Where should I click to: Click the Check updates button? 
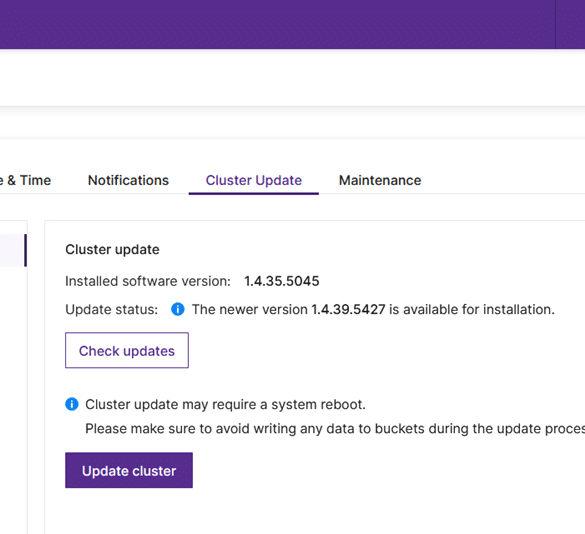tap(127, 350)
